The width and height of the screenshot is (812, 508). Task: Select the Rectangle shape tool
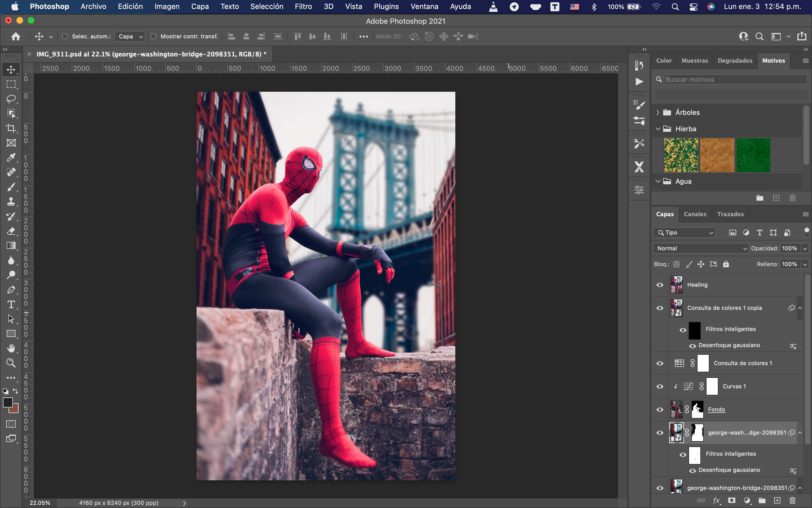click(11, 334)
